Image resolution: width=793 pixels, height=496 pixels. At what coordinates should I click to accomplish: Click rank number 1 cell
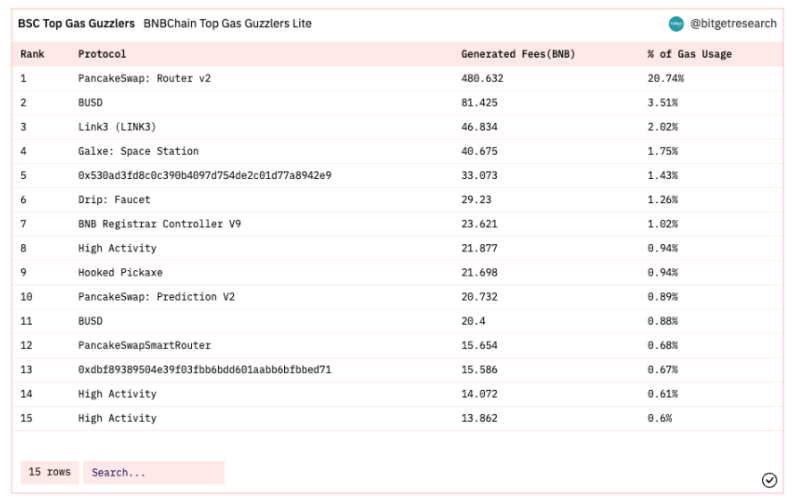pyautogui.click(x=23, y=78)
